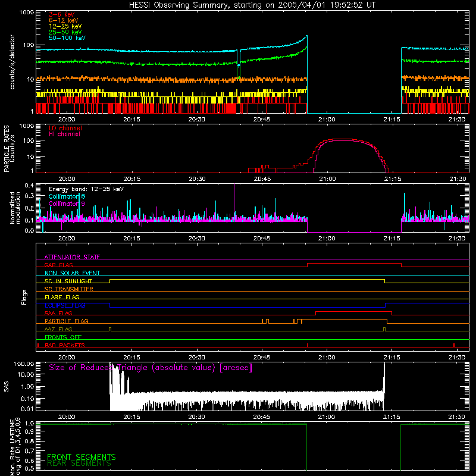This screenshot has width=476, height=476.
Task: Click the Mon. Rate LIVETIME axis label
Action: (x=15, y=447)
